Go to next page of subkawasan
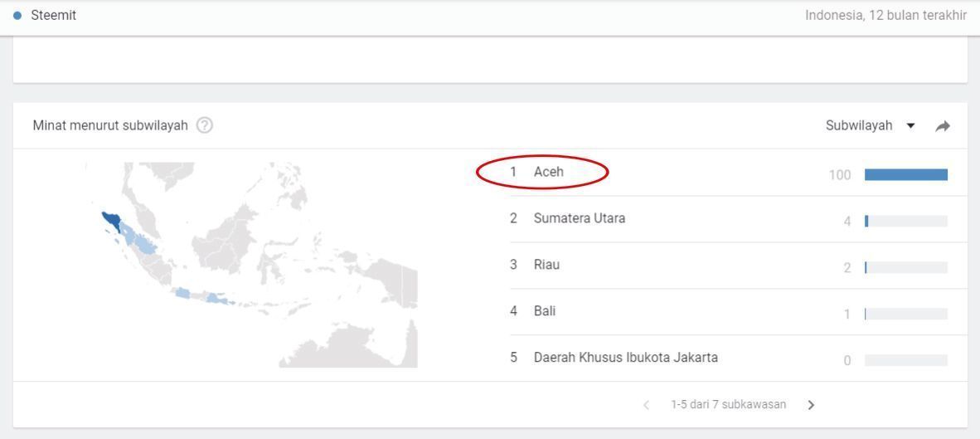Image resolution: width=980 pixels, height=439 pixels. (x=811, y=405)
